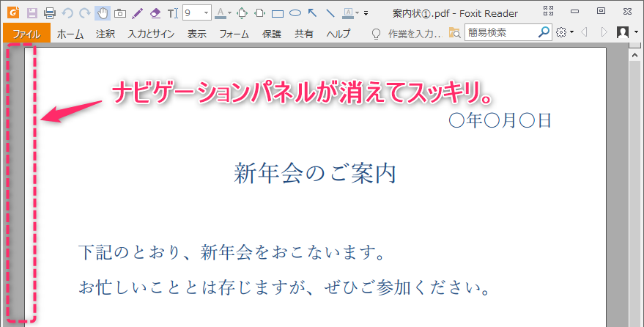Screen dimensions: 644x327
Task: Select the Oval shape tool
Action: coord(295,13)
